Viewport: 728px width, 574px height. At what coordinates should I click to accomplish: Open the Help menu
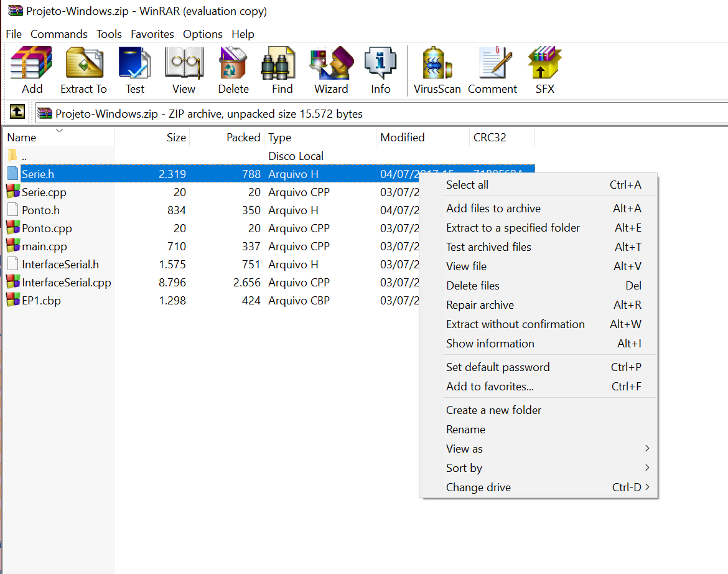243,34
